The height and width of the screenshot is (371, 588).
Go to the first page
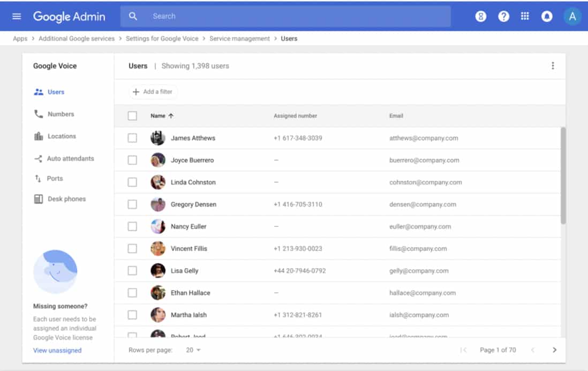464,350
